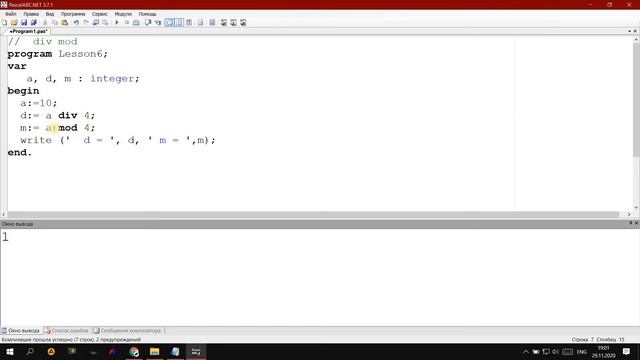
Task: Close the output window panel
Action: pyautogui.click(x=636, y=223)
